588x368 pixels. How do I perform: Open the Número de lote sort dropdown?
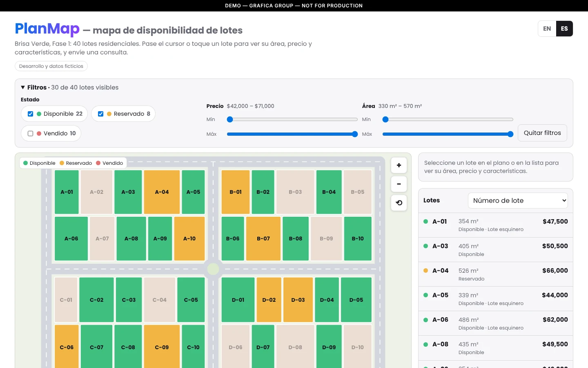coord(518,200)
